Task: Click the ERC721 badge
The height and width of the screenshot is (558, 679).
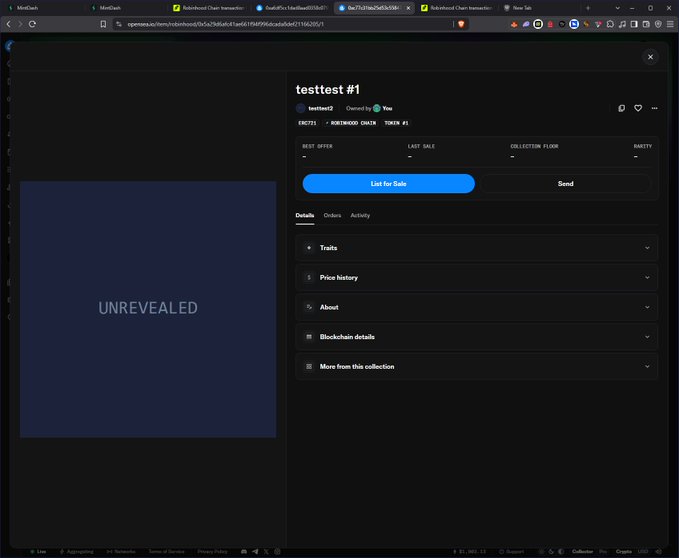Action: click(307, 123)
